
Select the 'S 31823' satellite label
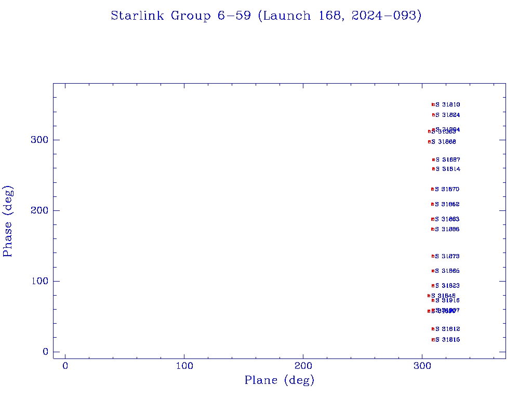447,286
